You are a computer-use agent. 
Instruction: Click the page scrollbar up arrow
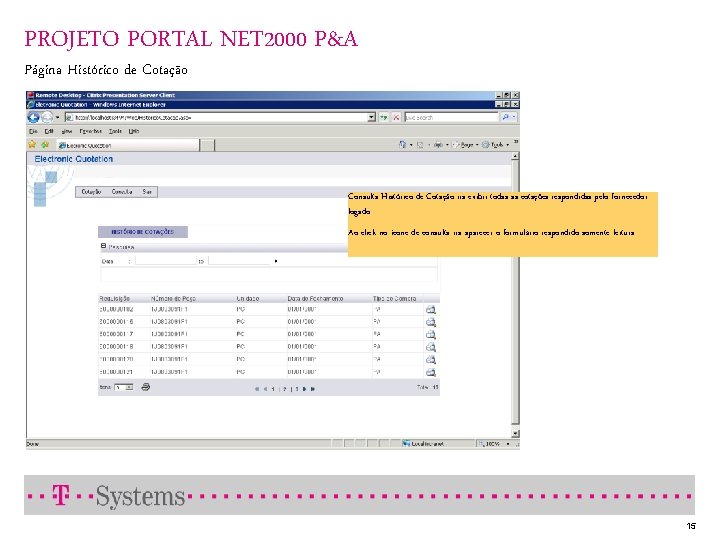pos(515,157)
